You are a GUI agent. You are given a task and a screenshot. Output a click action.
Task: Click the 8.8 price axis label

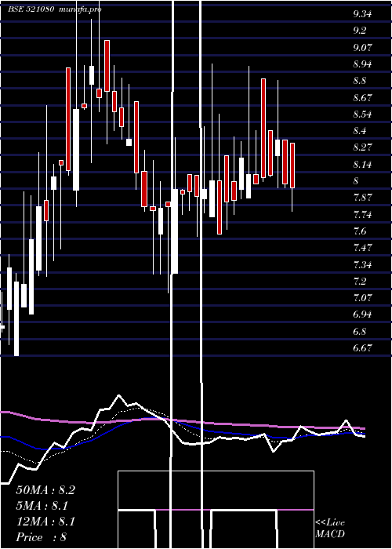pos(360,81)
